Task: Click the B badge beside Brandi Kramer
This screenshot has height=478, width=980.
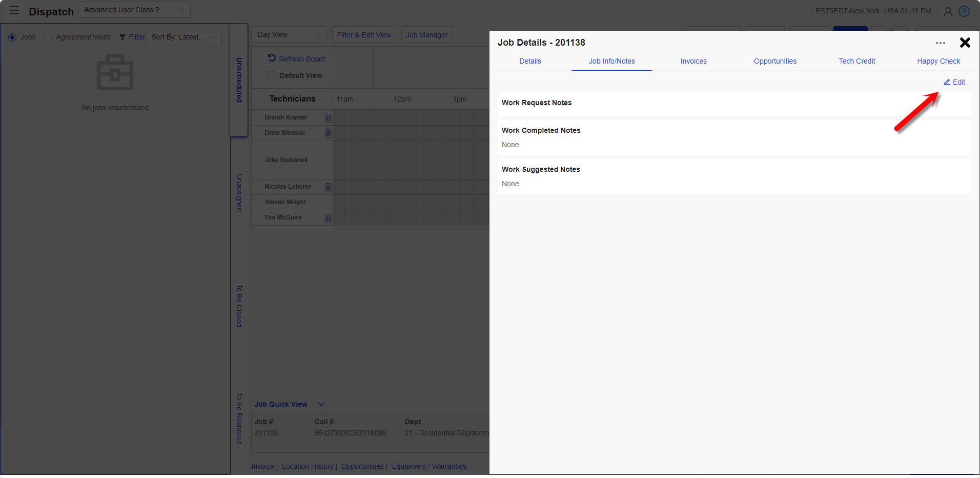Action: coord(328,118)
